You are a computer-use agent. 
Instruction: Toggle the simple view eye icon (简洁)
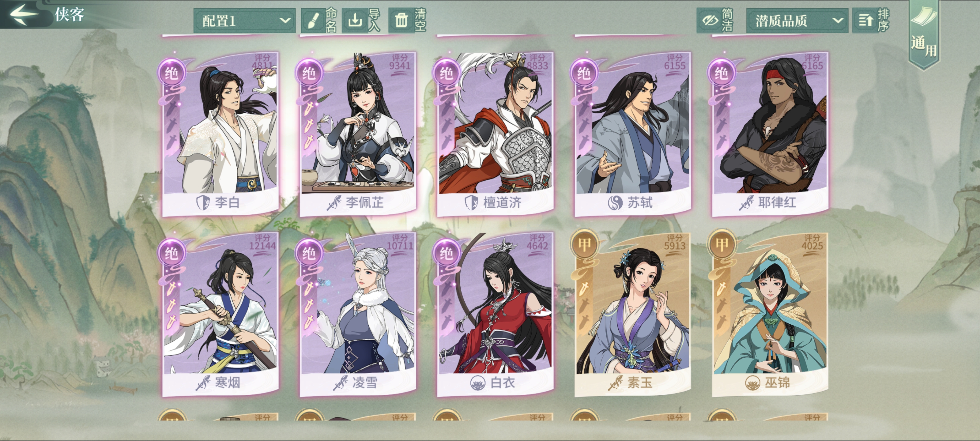[x=710, y=20]
